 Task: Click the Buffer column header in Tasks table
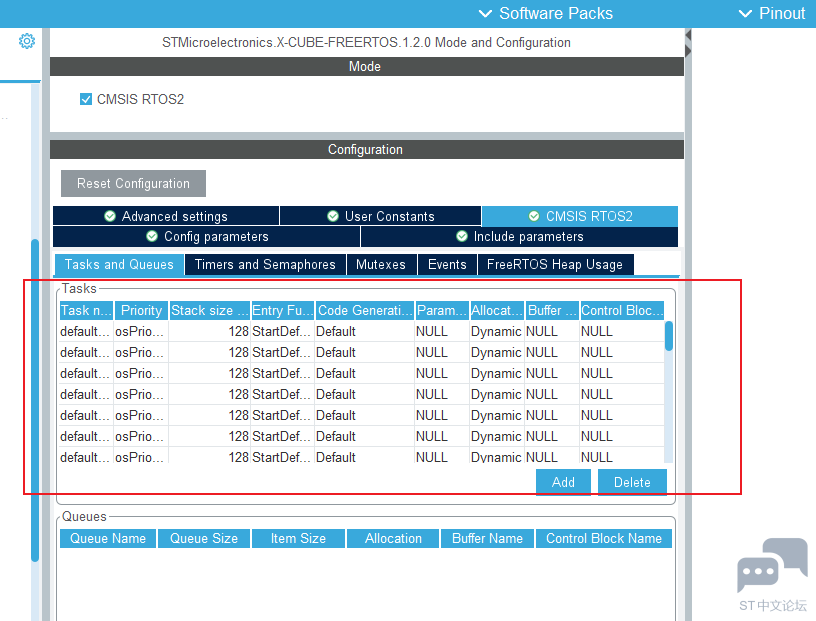pos(552,310)
